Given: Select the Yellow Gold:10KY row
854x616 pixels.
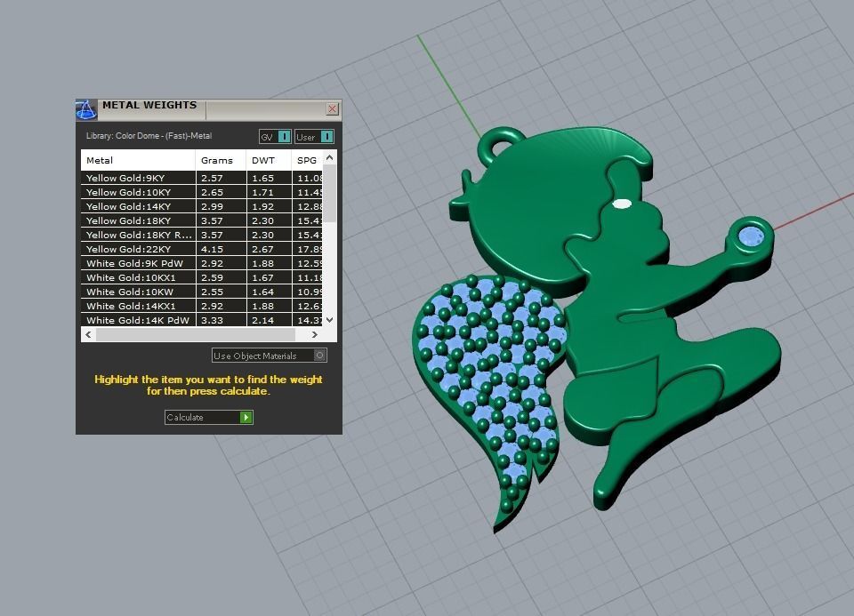Looking at the screenshot, I should point(202,192).
